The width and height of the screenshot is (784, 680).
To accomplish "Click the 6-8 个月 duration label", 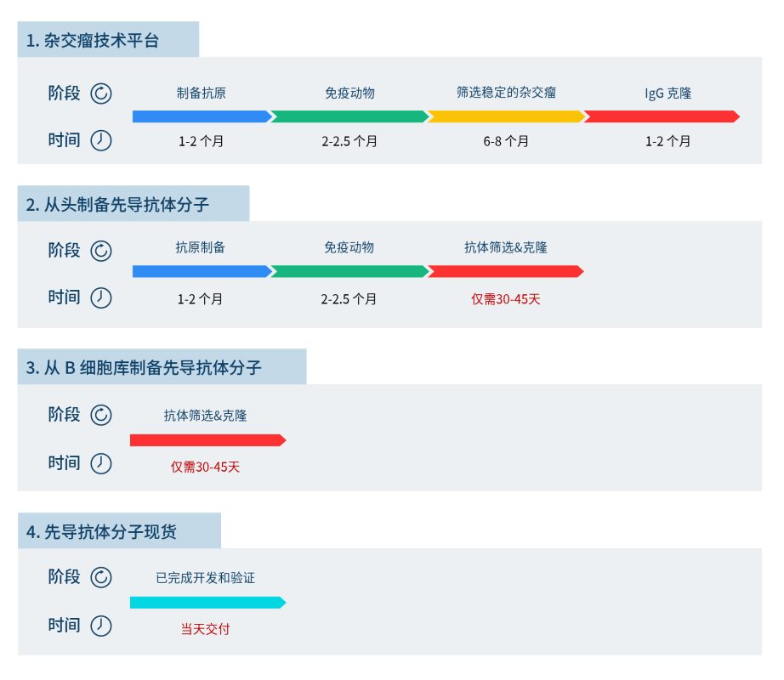I will [505, 140].
